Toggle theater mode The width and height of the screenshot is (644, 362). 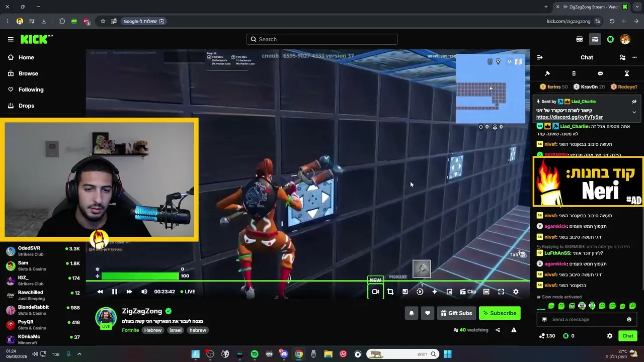[x=486, y=292]
